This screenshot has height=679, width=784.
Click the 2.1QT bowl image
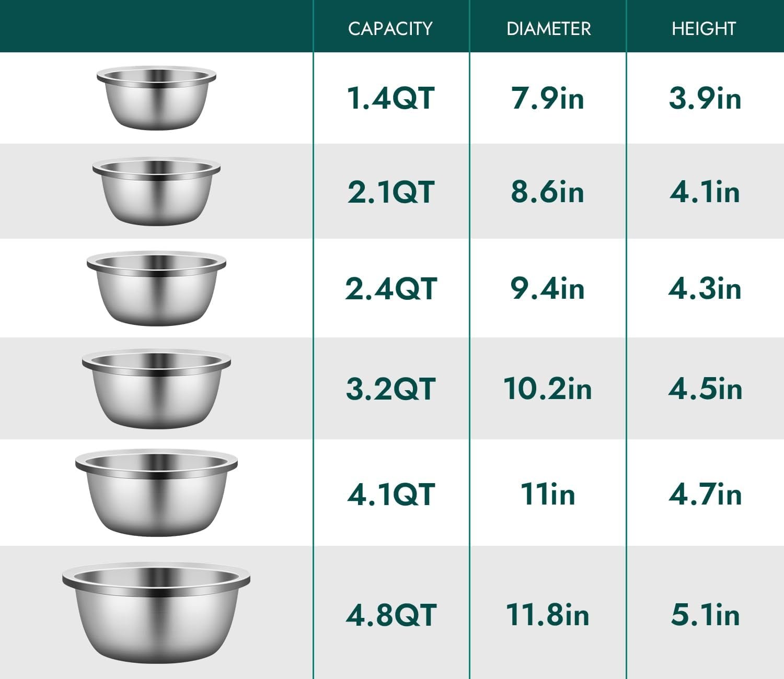tap(156, 192)
